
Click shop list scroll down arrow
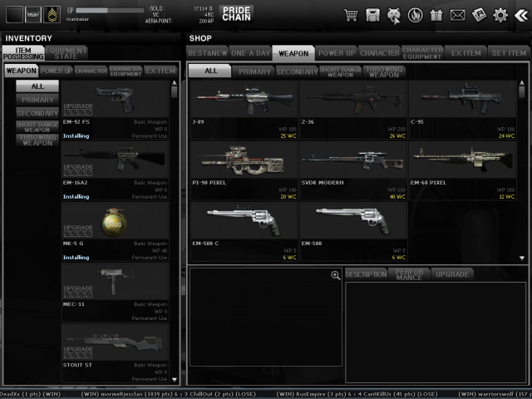(x=524, y=258)
